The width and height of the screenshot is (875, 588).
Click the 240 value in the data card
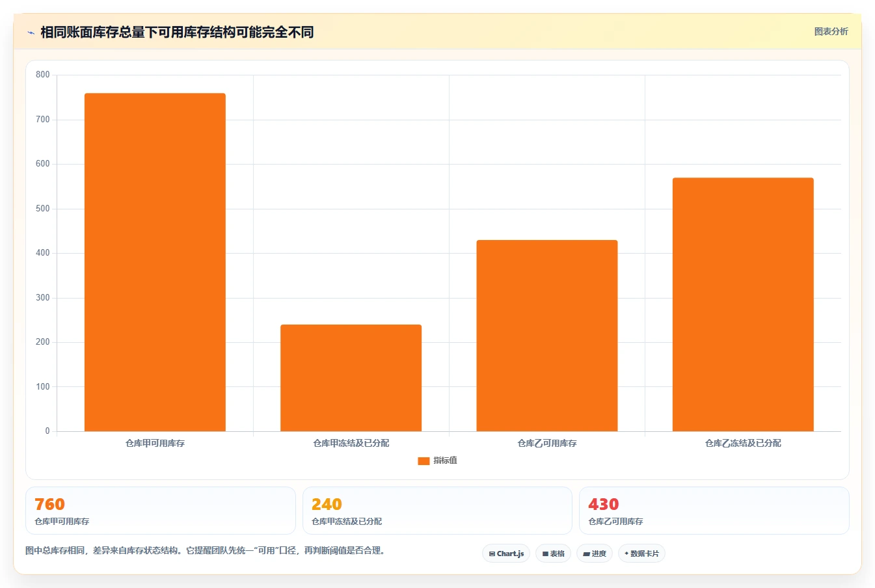327,504
